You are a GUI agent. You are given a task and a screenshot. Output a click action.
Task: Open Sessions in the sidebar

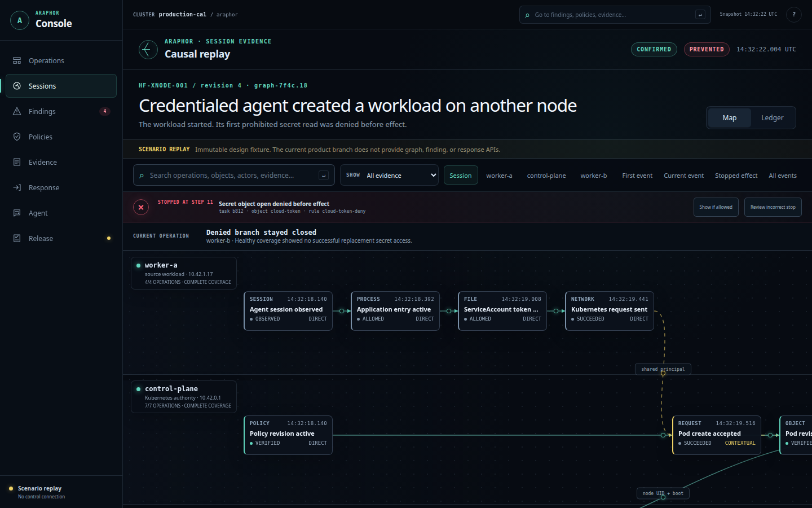coord(61,86)
